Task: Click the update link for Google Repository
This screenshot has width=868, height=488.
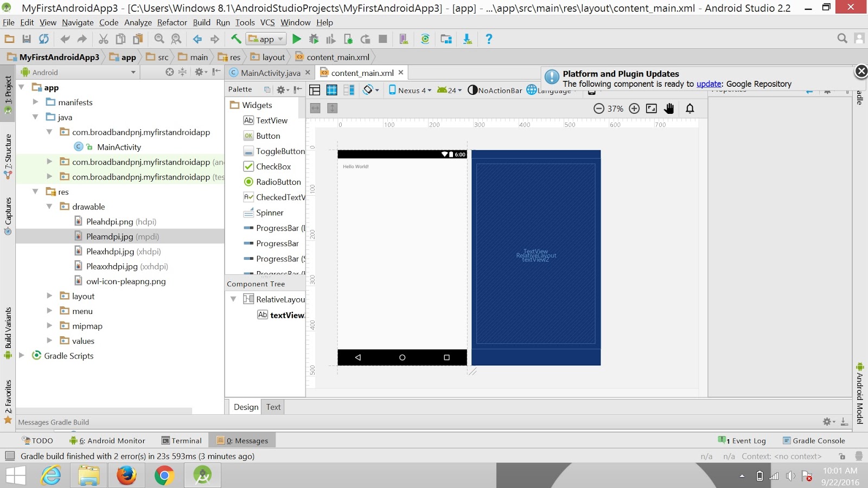Action: (709, 84)
